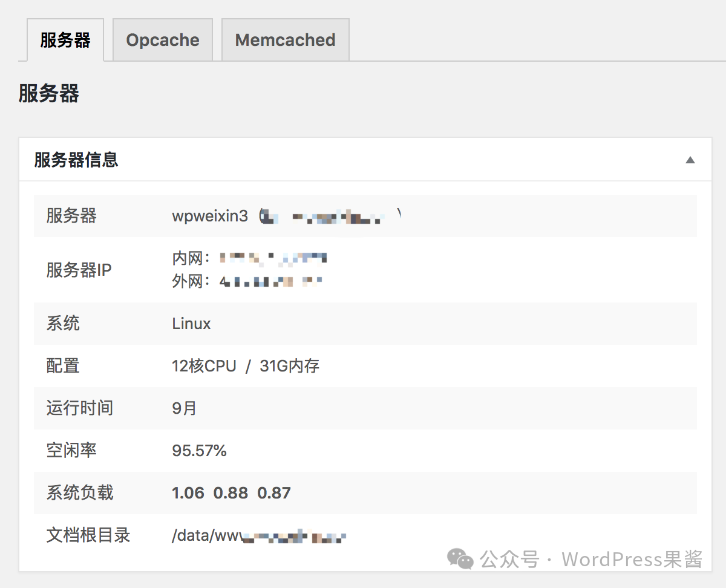Click the 外网 IP address line

(247, 281)
